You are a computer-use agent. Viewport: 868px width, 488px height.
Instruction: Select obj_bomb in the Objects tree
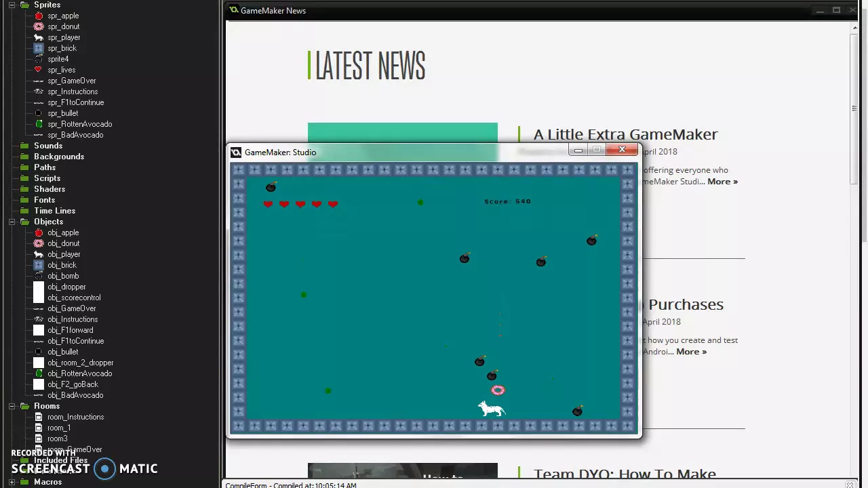(63, 276)
